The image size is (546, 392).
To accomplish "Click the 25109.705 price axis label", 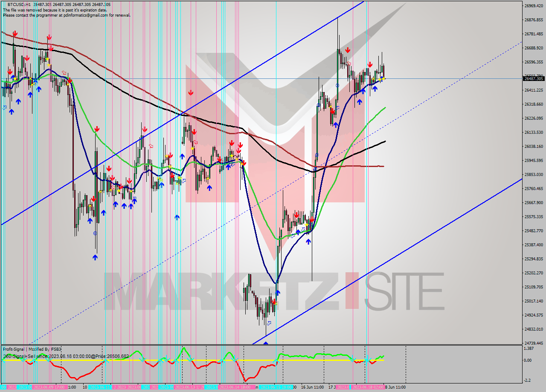I will coord(534,287).
